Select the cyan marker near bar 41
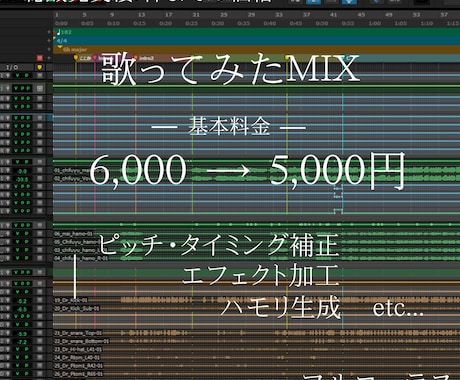This screenshot has width=460, height=380. (x=343, y=58)
